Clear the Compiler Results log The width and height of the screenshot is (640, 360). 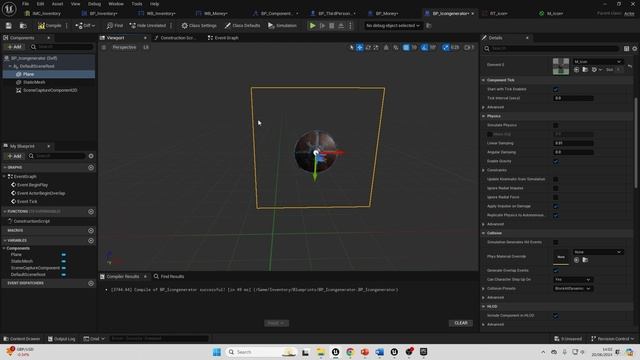tap(461, 323)
